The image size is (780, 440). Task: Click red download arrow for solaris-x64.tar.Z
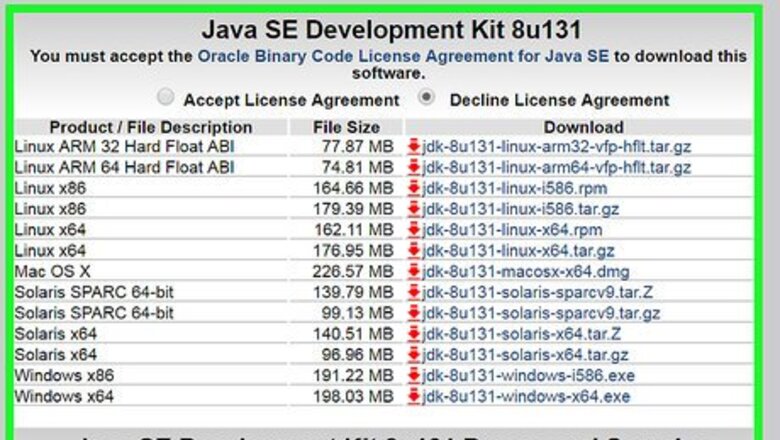(x=414, y=334)
